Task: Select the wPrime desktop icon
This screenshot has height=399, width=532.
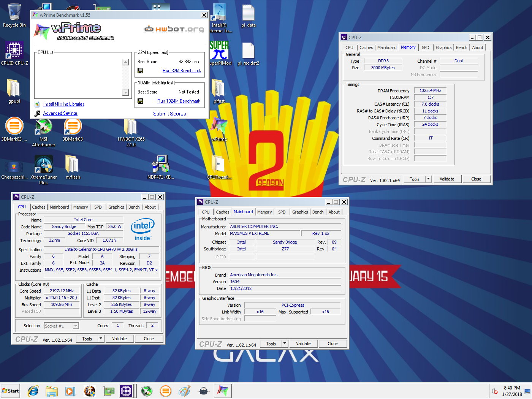Action: tap(219, 129)
